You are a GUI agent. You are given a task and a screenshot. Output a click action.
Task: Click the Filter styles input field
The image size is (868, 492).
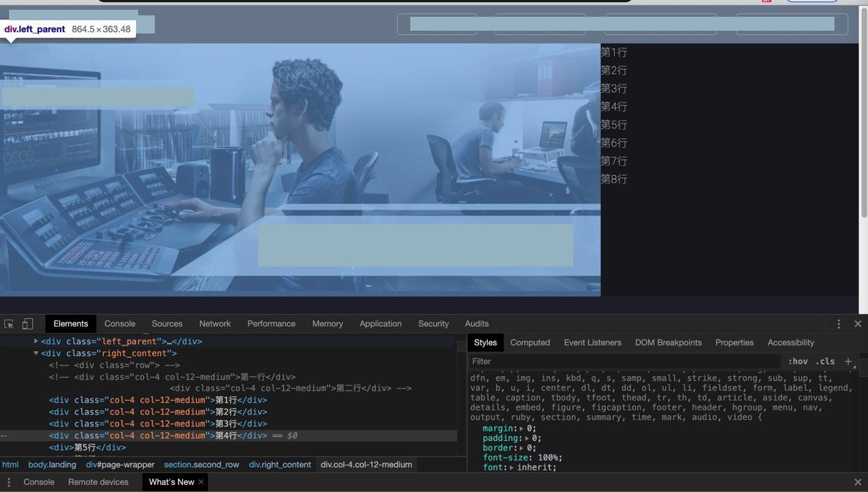click(624, 361)
